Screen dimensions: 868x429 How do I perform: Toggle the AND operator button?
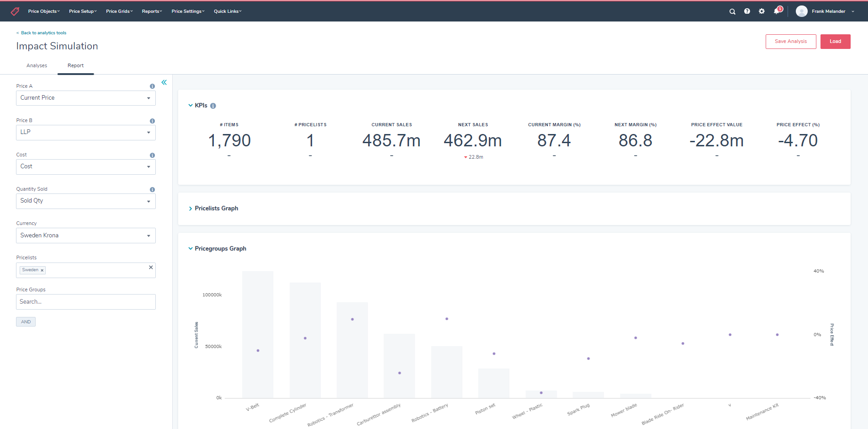pyautogui.click(x=26, y=322)
